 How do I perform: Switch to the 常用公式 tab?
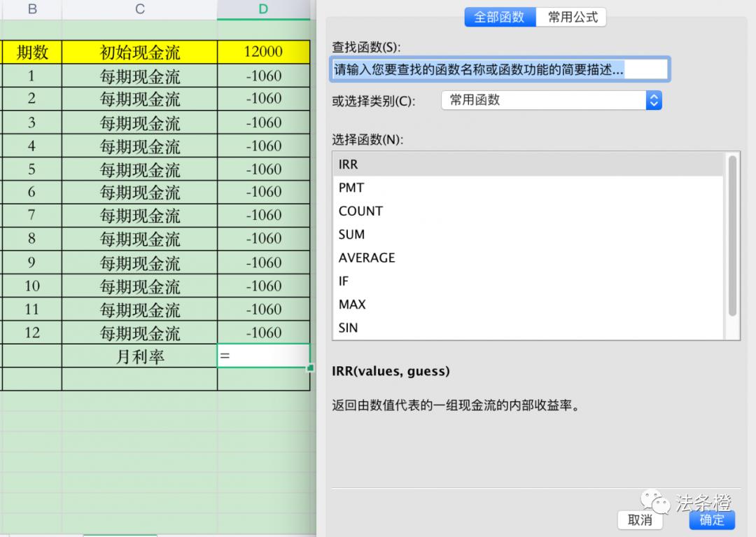pyautogui.click(x=572, y=17)
